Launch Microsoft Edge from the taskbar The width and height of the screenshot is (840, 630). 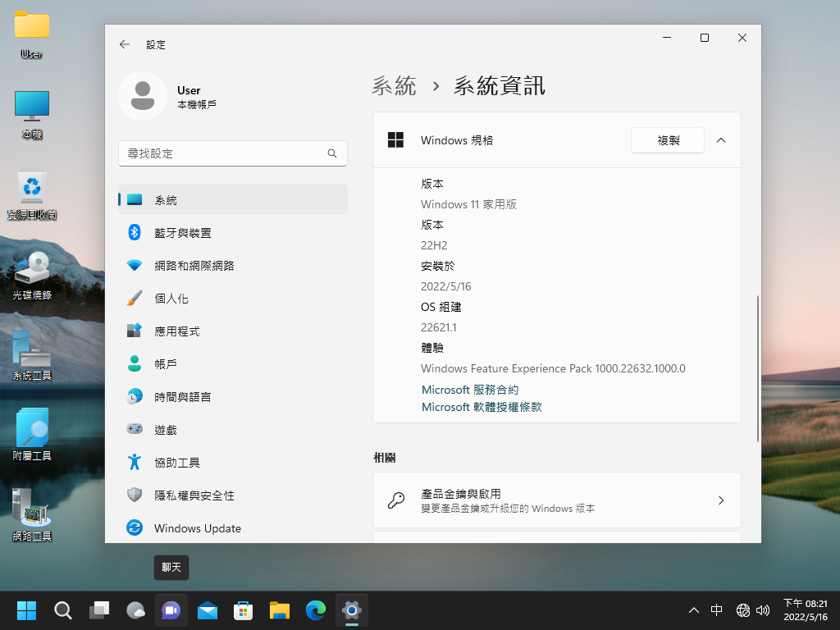(x=316, y=610)
